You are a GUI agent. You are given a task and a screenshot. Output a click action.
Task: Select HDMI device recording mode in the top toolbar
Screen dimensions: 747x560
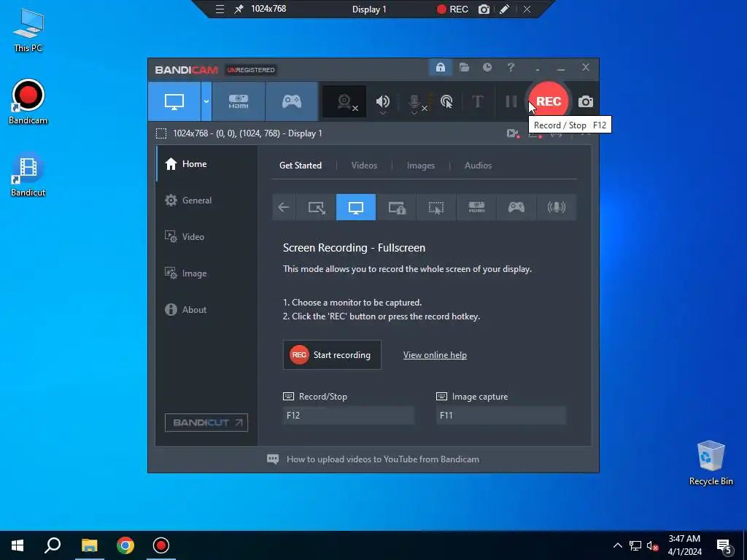[x=239, y=101]
